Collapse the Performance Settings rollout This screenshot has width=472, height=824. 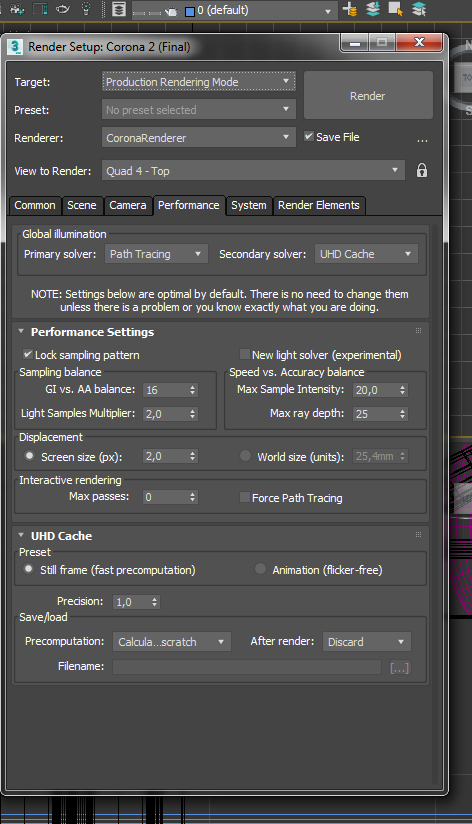tap(21, 332)
